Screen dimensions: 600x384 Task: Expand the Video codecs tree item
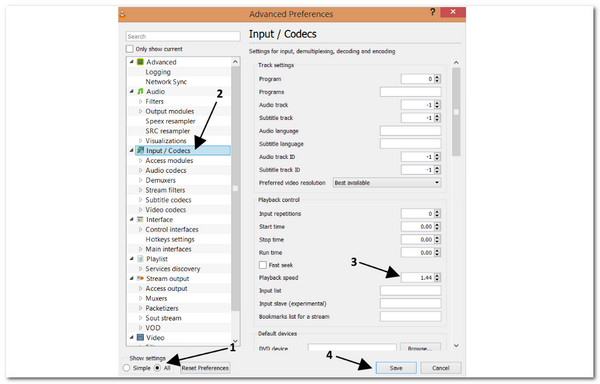140,210
